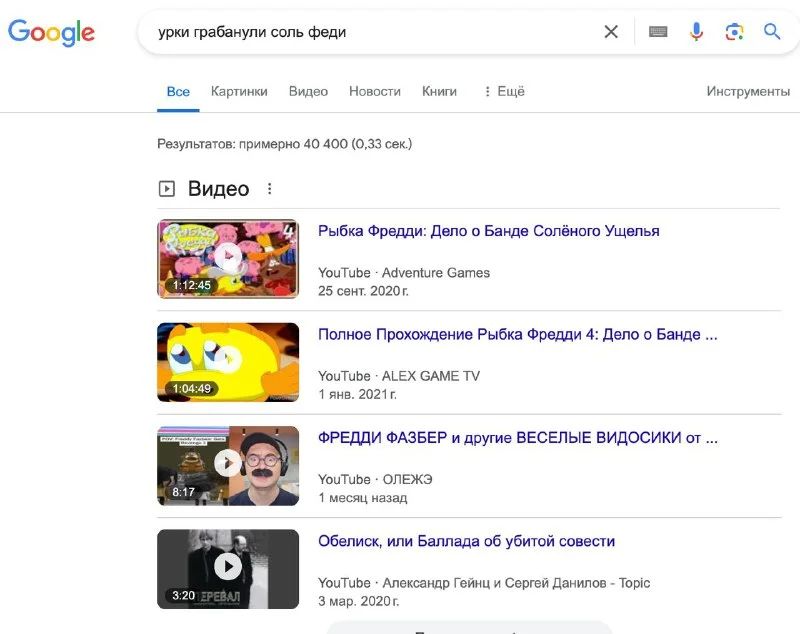This screenshot has width=800, height=634.
Task: Switch to the Книги tab
Action: point(439,91)
